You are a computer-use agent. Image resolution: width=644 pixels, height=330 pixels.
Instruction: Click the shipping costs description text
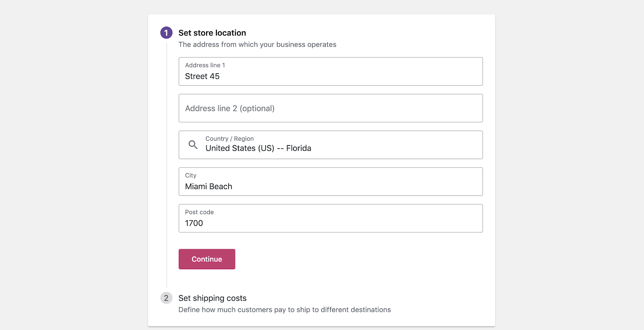pos(285,310)
